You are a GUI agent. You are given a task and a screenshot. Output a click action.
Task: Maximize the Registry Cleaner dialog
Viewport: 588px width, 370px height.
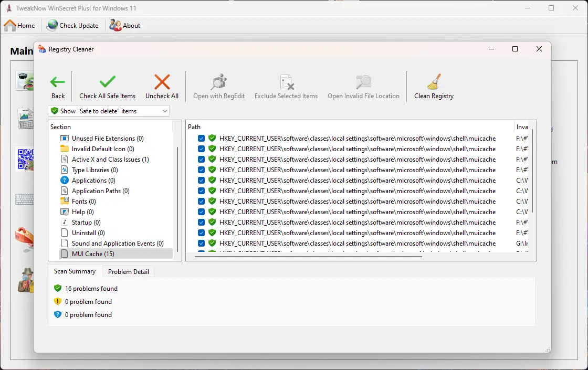(515, 49)
